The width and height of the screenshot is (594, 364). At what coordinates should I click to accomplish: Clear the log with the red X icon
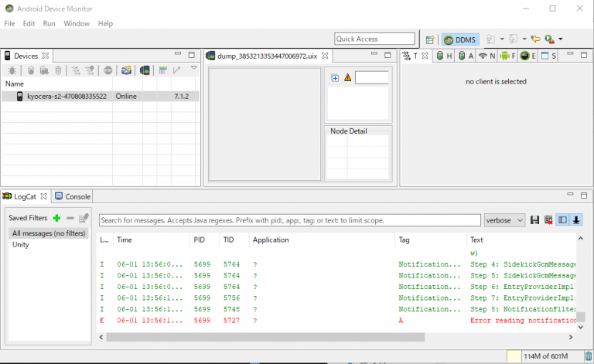[x=548, y=220]
